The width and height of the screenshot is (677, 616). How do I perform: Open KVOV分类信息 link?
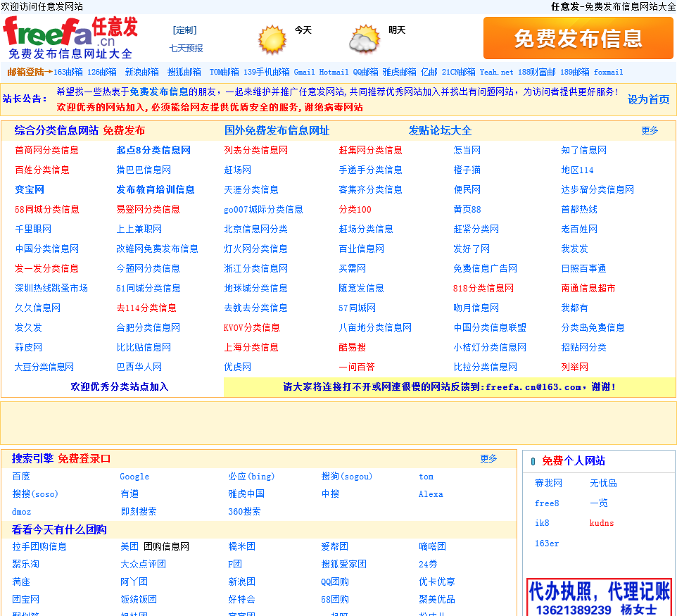(x=252, y=328)
